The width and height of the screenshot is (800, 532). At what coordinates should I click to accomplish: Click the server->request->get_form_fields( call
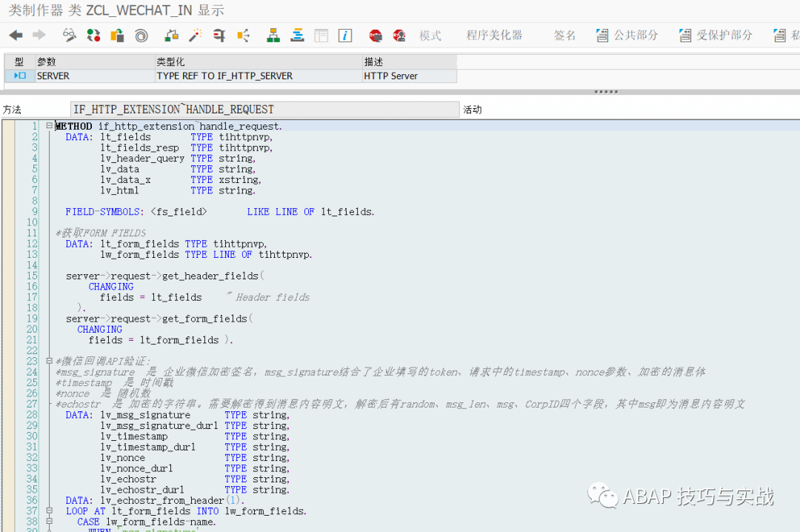(x=159, y=319)
